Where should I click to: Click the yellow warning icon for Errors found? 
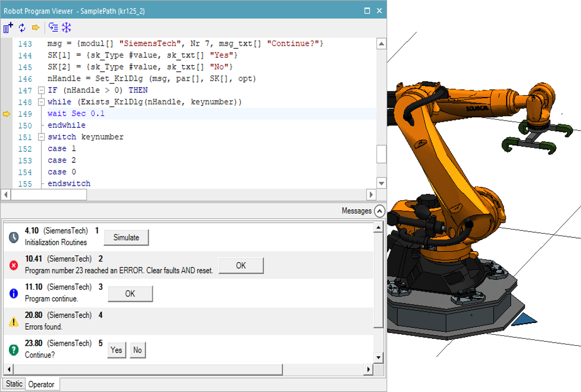(14, 322)
